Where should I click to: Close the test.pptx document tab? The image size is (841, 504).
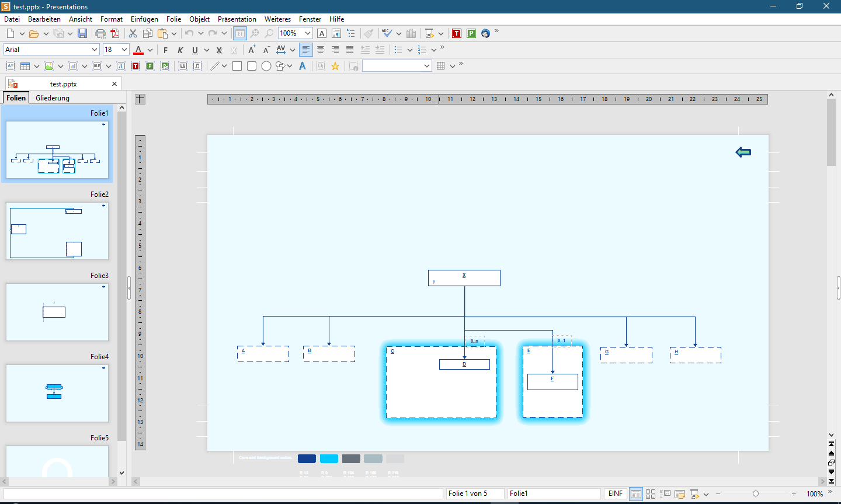(114, 84)
